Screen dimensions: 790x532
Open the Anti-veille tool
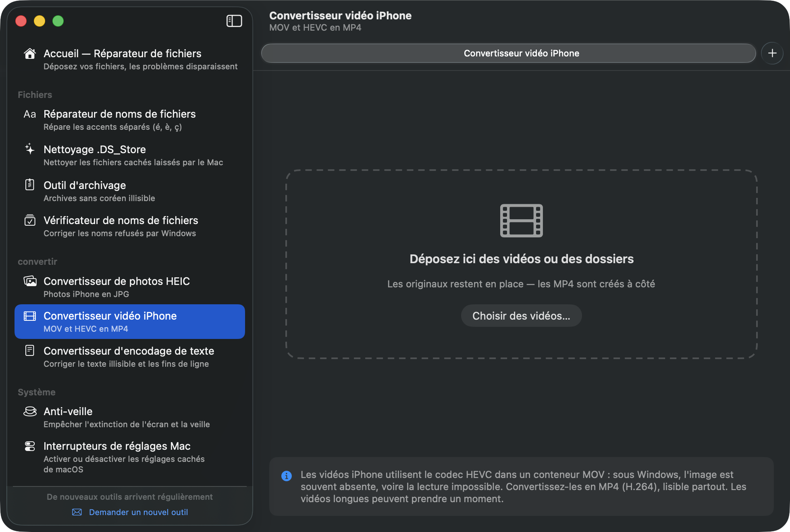pyautogui.click(x=130, y=418)
